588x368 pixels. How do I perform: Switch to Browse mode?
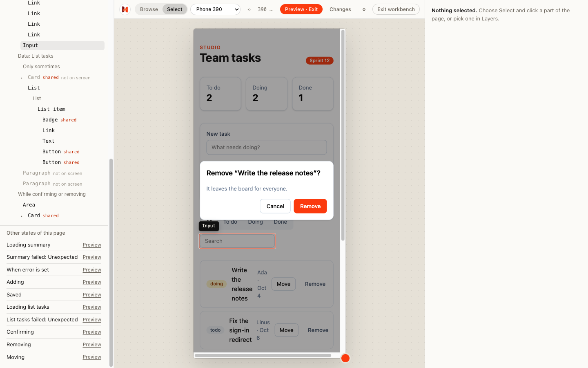(149, 9)
